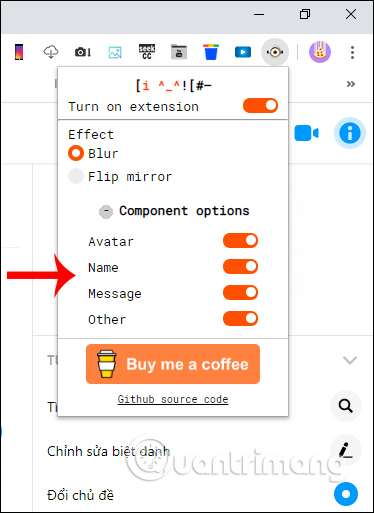
Task: Start a video call with camera icon
Action: (306, 133)
